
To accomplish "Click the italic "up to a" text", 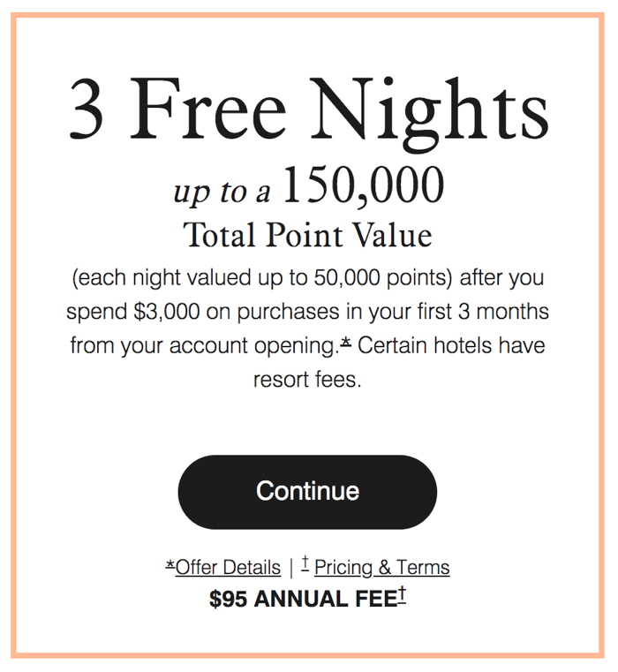I will pos(222,192).
